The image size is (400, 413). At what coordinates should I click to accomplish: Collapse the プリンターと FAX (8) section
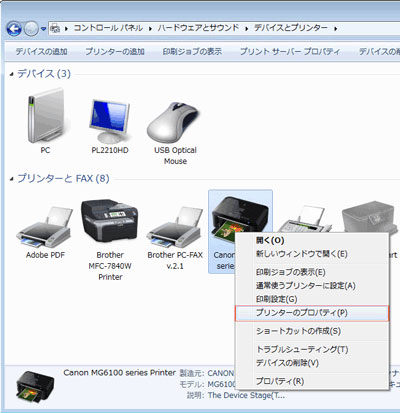point(12,179)
